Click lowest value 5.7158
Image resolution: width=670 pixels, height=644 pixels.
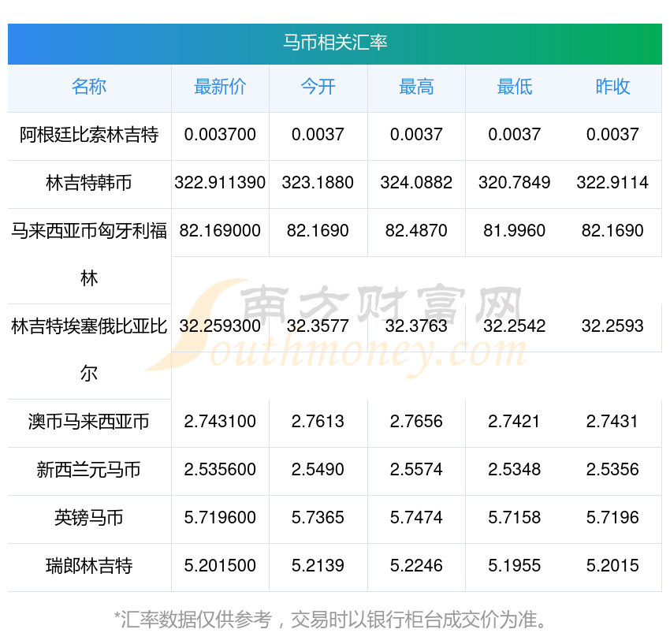point(515,518)
